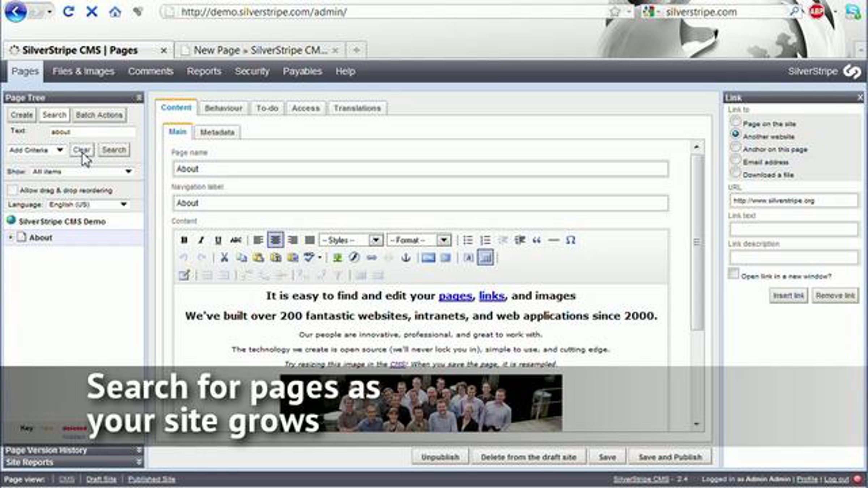Image resolution: width=868 pixels, height=488 pixels.
Task: Cut selected content with the scissors icon
Action: (x=224, y=257)
